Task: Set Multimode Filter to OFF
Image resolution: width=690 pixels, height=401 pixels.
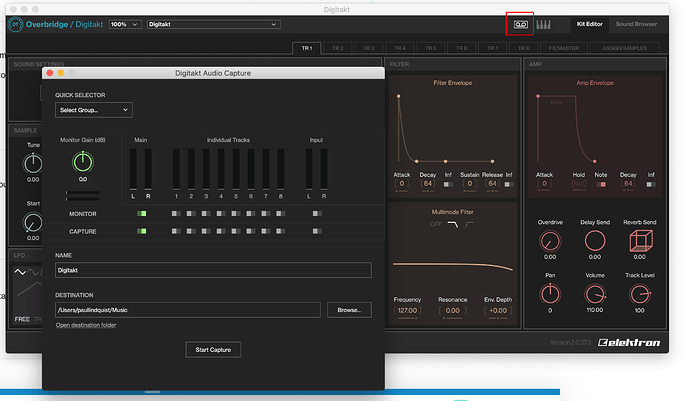Action: 436,224
